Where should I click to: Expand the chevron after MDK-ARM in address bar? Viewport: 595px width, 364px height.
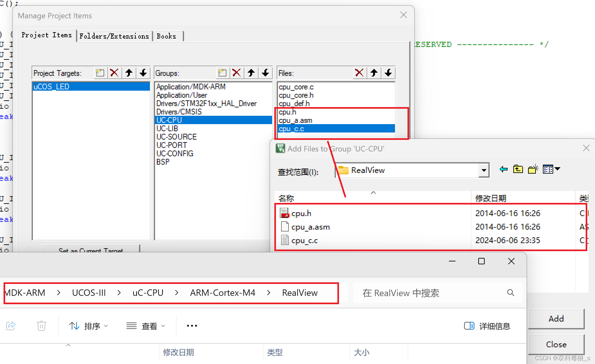point(59,293)
